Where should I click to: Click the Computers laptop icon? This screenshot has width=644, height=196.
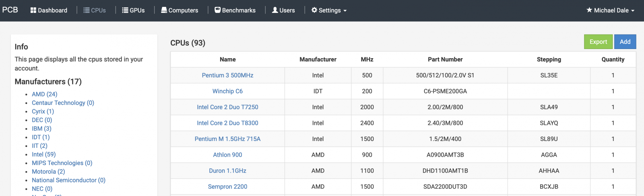tap(164, 10)
